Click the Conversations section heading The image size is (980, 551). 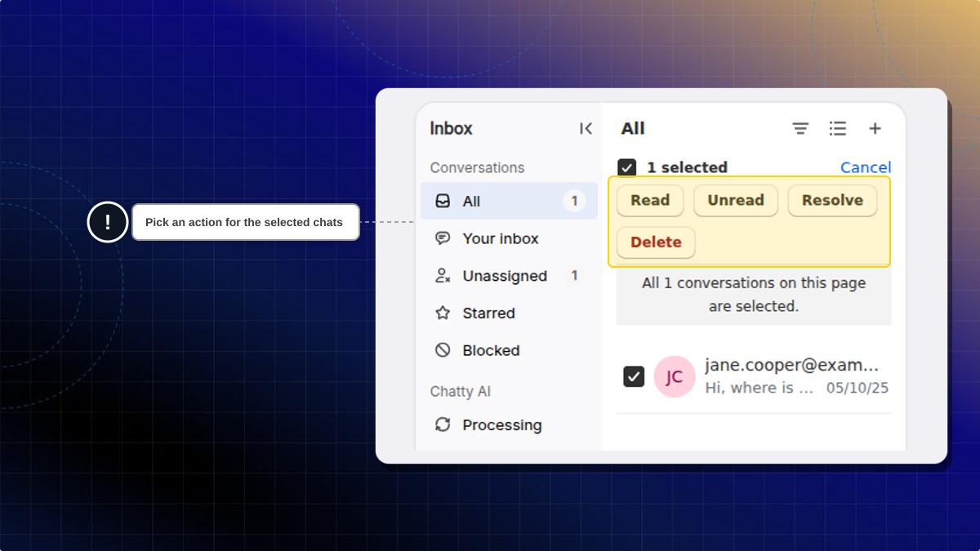click(x=477, y=167)
